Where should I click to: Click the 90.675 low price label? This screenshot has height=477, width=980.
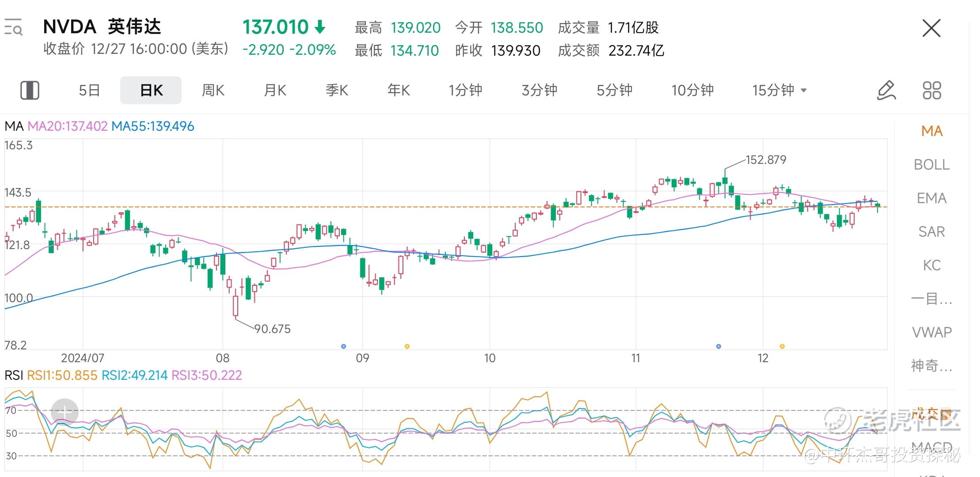coord(273,329)
